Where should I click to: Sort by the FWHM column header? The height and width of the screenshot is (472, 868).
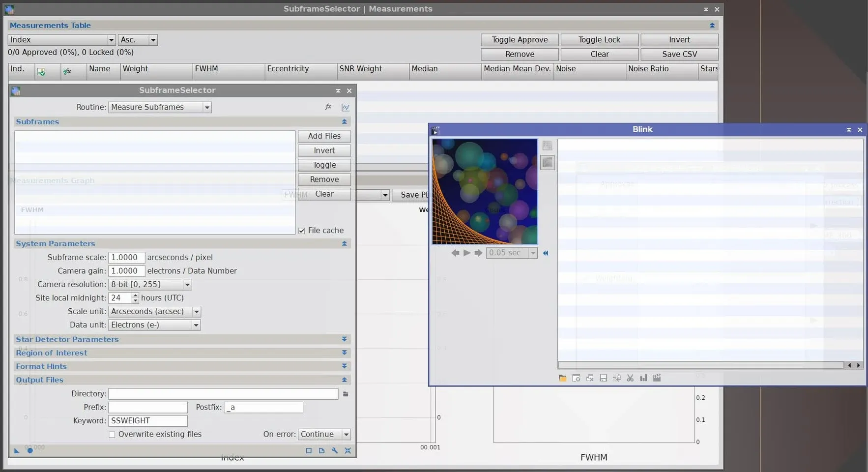tap(229, 71)
